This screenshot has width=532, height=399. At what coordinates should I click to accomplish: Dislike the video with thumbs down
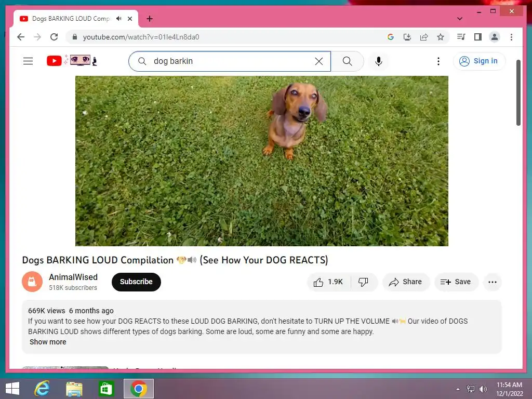click(x=363, y=282)
